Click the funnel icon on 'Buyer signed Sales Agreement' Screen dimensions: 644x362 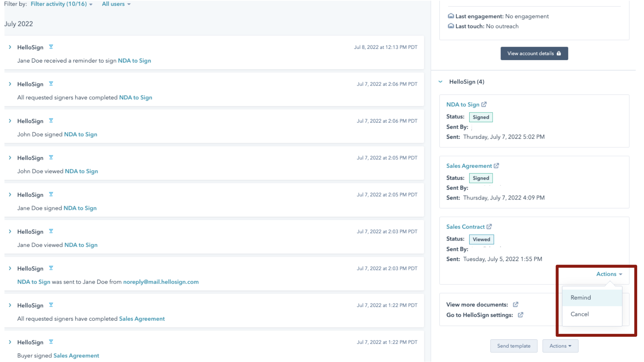[x=51, y=342]
